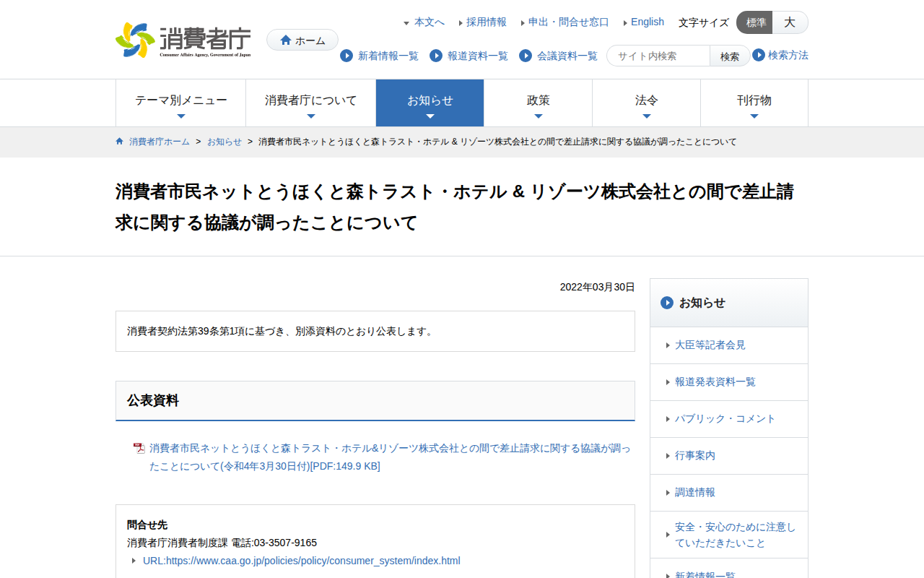Open the PDF icon beside the 公表資料 document
The height and width of the screenshot is (578, 924).
pyautogui.click(x=137, y=449)
